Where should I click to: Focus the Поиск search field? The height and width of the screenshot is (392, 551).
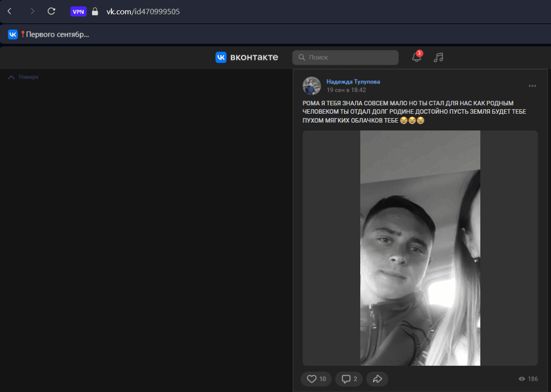(x=345, y=57)
